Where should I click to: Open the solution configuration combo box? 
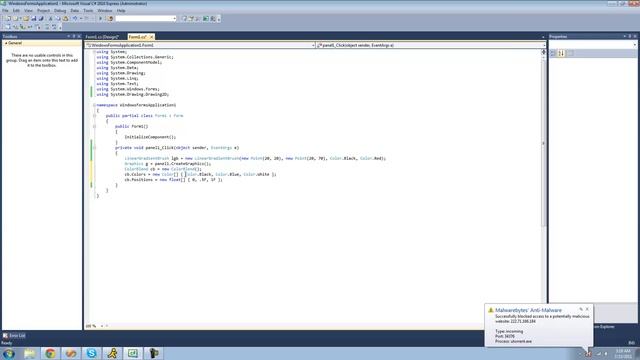pyautogui.click(x=146, y=18)
